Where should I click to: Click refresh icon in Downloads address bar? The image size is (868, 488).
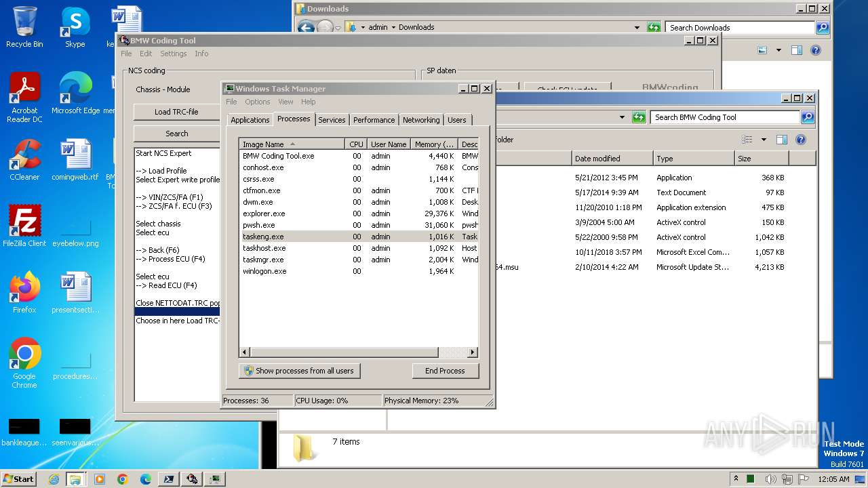654,28
